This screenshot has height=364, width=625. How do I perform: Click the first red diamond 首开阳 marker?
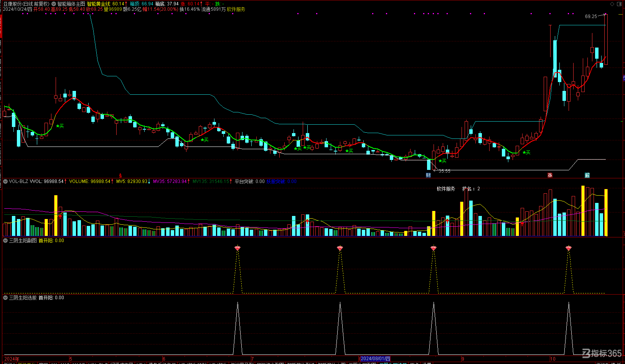pyautogui.click(x=237, y=249)
